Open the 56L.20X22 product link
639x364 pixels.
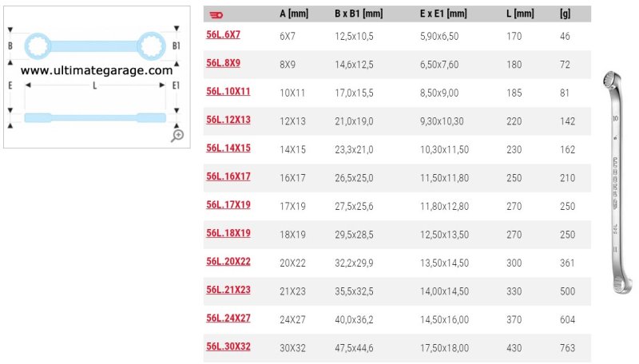tap(228, 261)
